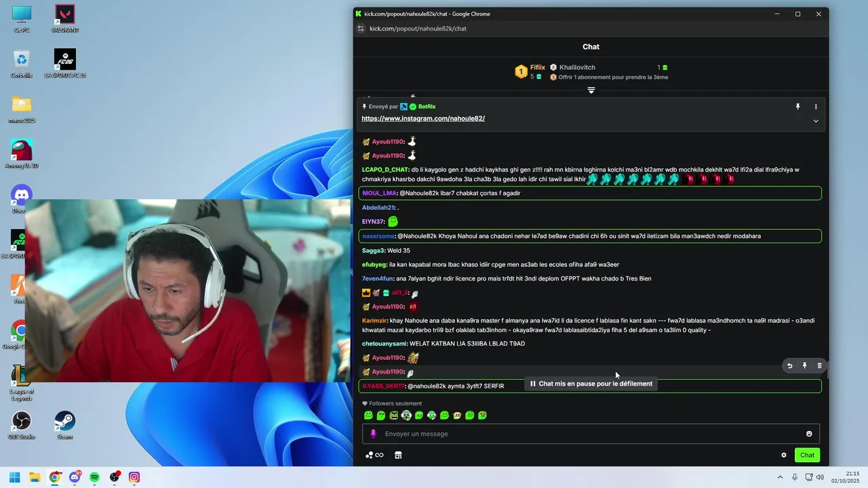Open Among Us 3D desktop shortcut
868x488 pixels.
(22, 153)
